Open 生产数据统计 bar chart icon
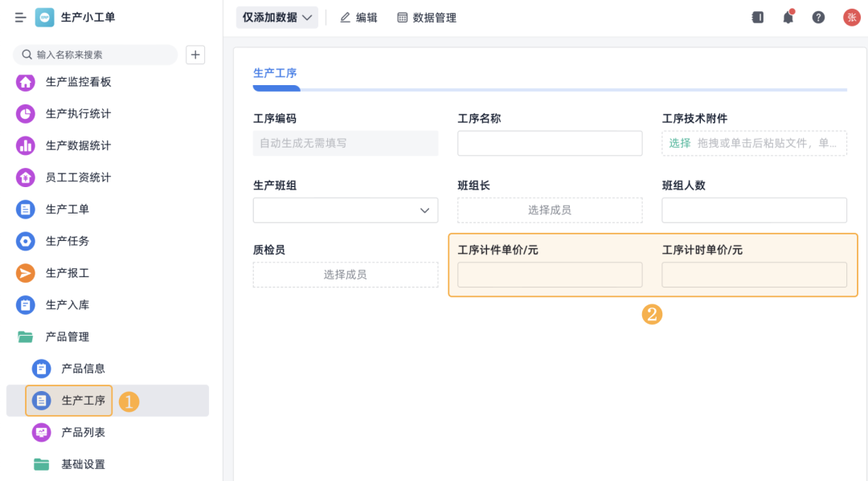The width and height of the screenshot is (868, 481). pos(26,145)
